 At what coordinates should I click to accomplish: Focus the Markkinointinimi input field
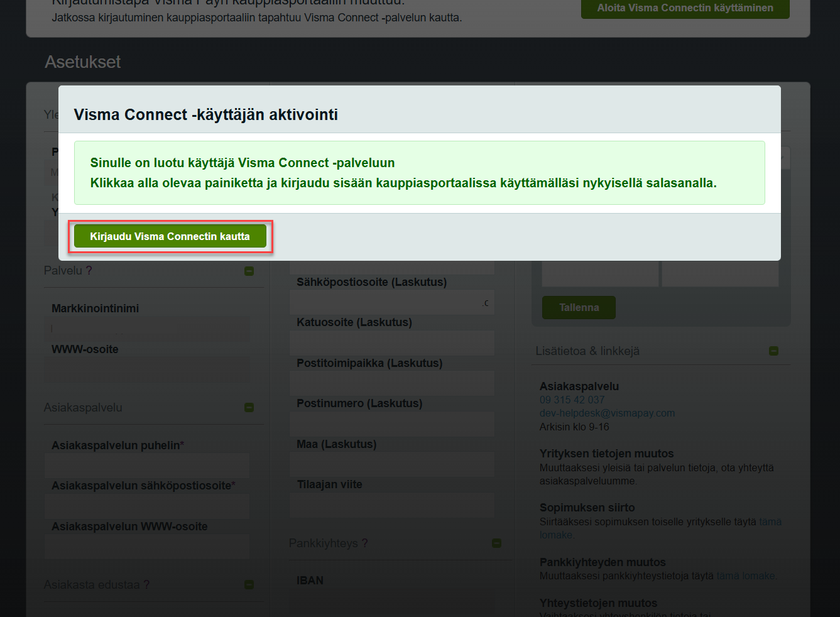147,329
